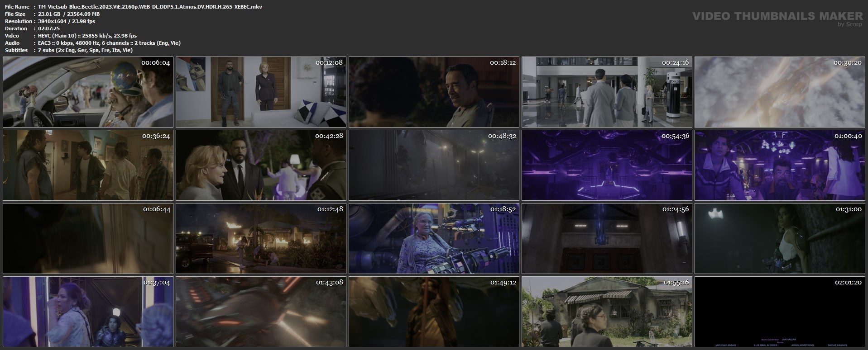Image resolution: width=868 pixels, height=350 pixels.
Task: Click the Duration label
Action: coord(16,28)
